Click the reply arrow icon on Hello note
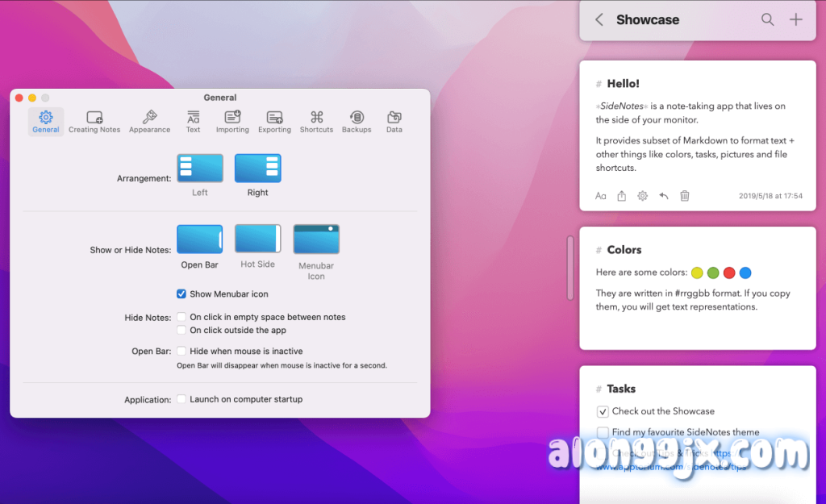 click(664, 196)
